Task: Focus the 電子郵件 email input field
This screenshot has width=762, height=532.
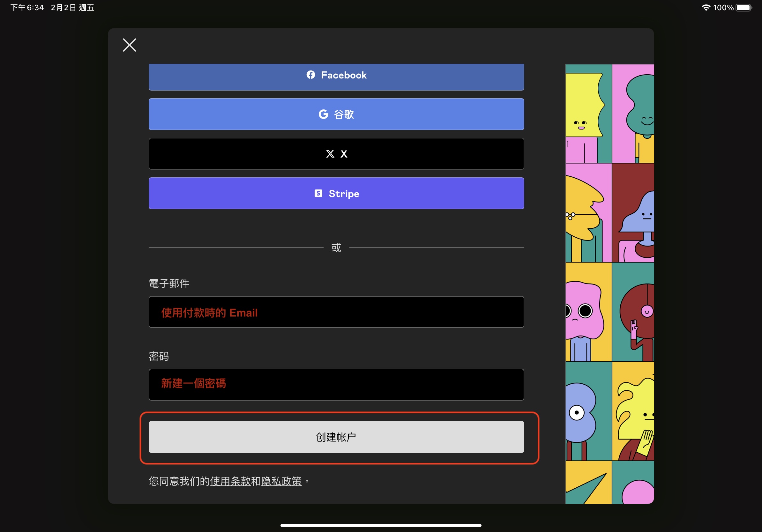Action: (x=336, y=312)
